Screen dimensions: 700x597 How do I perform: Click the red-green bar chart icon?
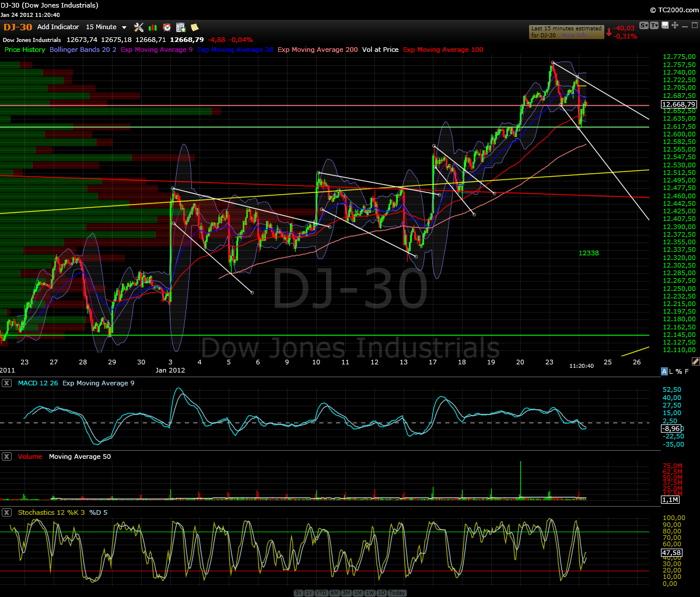153,27
